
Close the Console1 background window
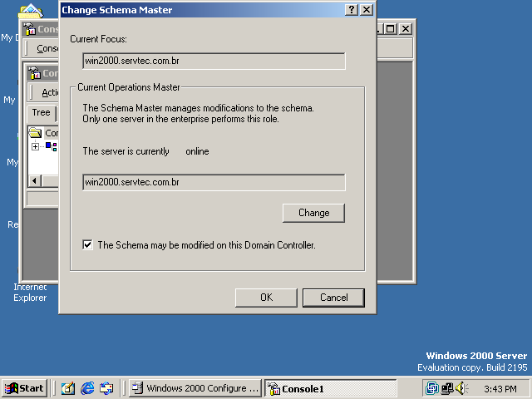(x=406, y=29)
